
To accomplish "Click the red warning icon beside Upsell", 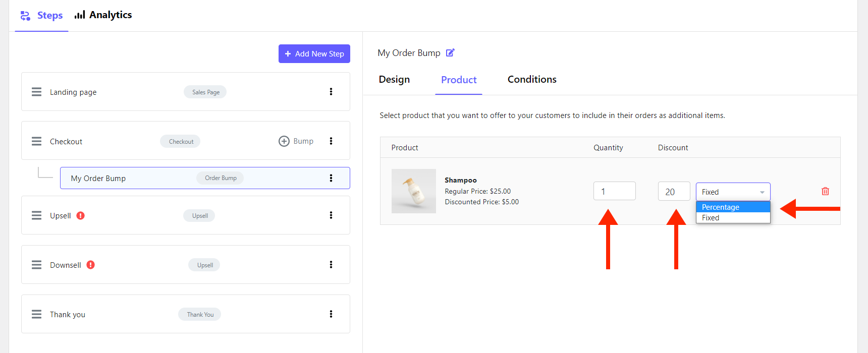I will [x=80, y=215].
